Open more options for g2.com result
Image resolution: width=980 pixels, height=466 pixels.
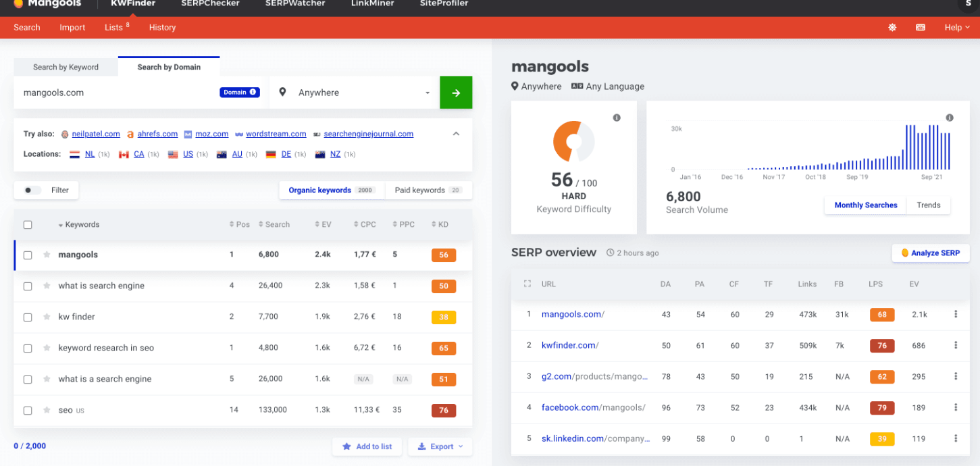[956, 376]
